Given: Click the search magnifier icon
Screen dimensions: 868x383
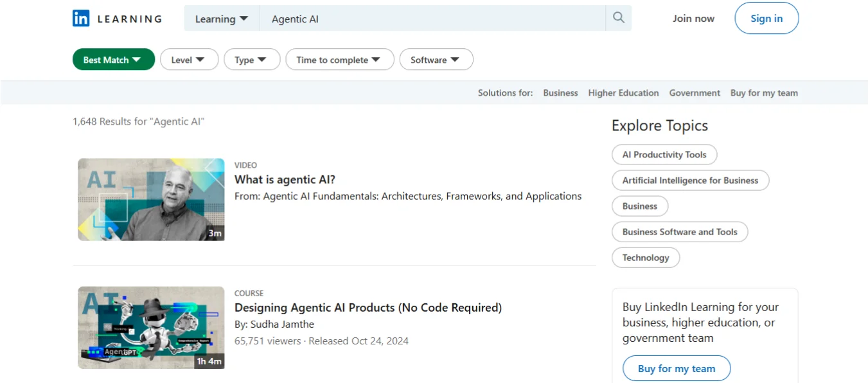Looking at the screenshot, I should pos(619,18).
